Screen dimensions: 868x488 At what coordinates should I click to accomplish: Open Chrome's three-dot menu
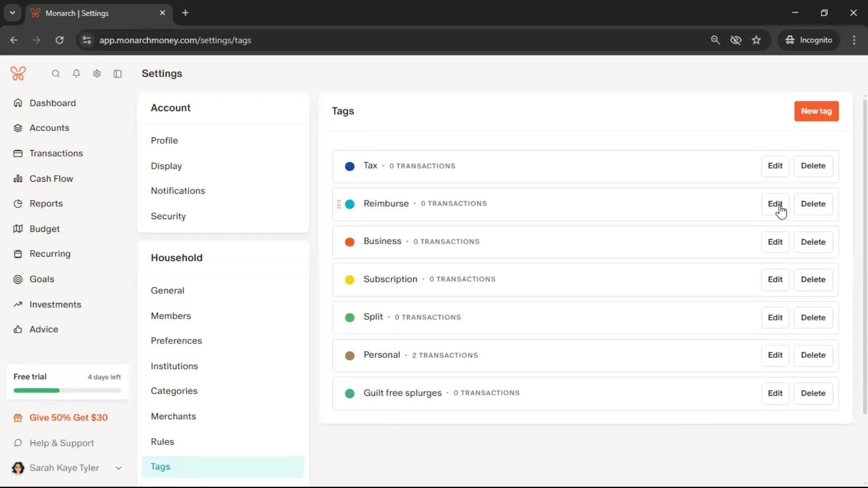click(854, 40)
